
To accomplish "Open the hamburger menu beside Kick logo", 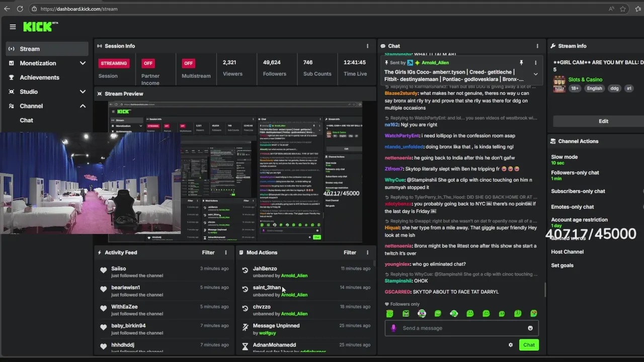I will [x=13, y=27].
